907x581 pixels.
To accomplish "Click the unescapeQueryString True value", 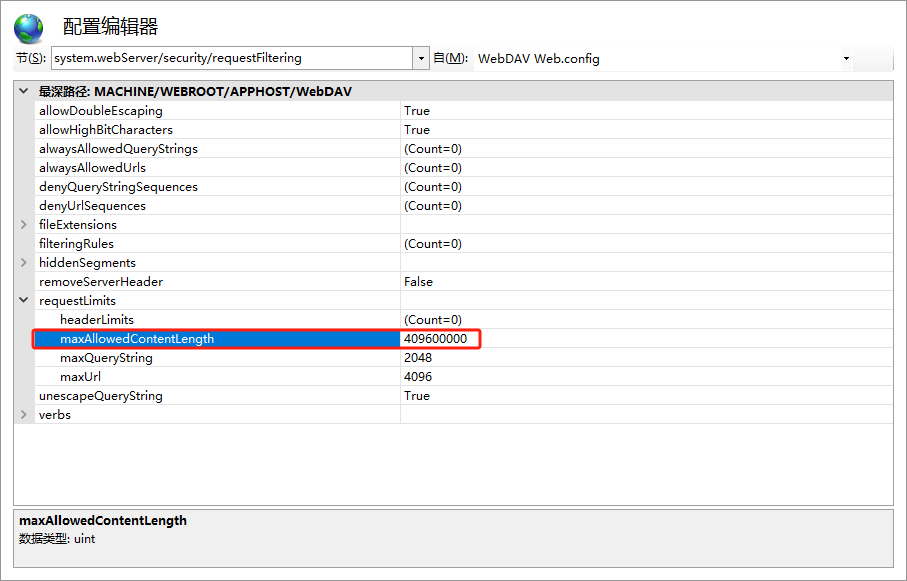I will click(x=417, y=396).
